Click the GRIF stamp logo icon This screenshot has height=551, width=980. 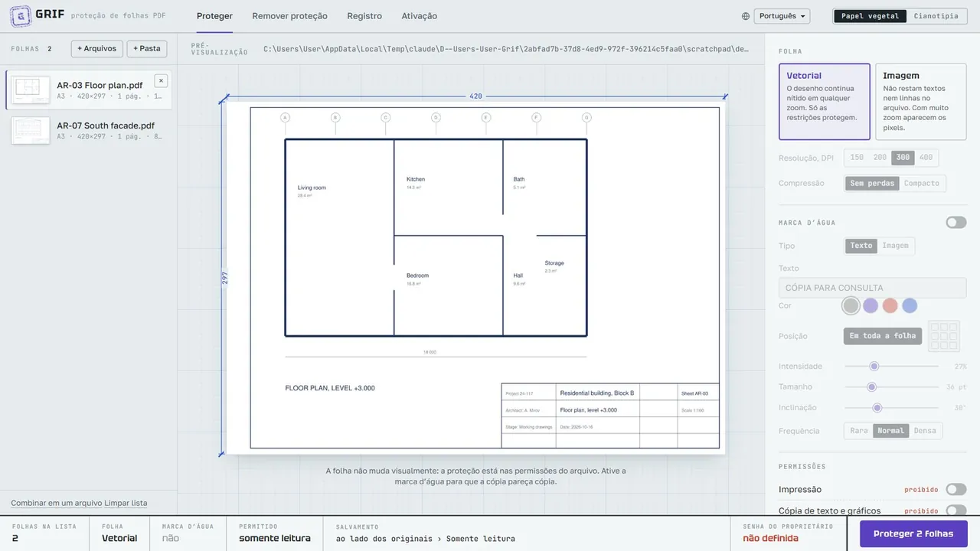pos(21,15)
